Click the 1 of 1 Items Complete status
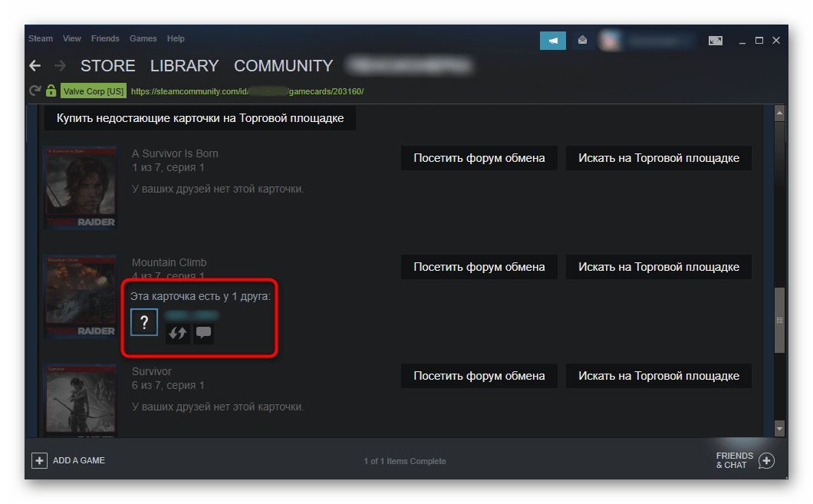Screen dimensions: 813x504 tap(405, 461)
